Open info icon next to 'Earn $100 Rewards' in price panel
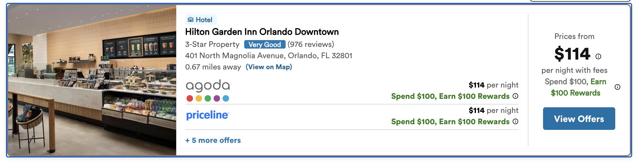 point(617,87)
